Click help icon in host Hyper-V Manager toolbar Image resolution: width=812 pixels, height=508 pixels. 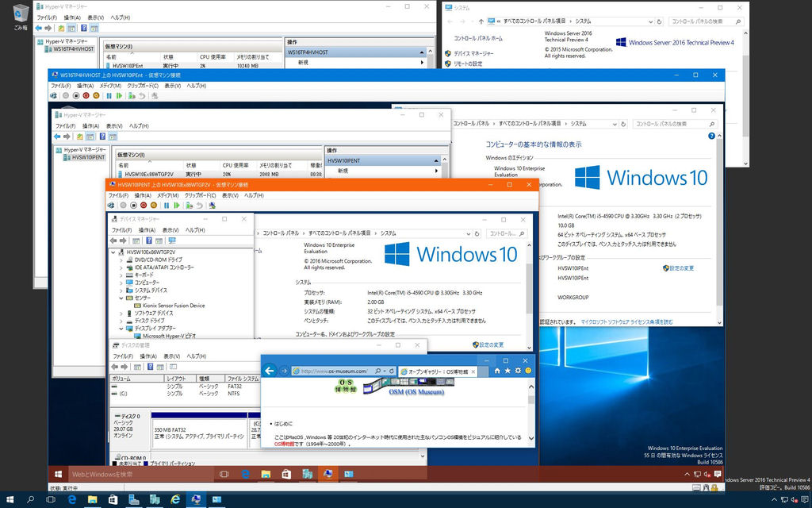(x=83, y=28)
